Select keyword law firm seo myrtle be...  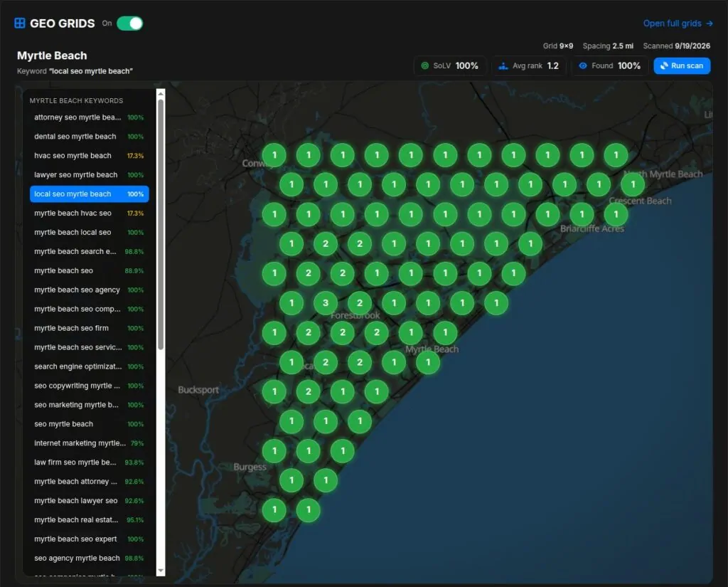pos(89,462)
